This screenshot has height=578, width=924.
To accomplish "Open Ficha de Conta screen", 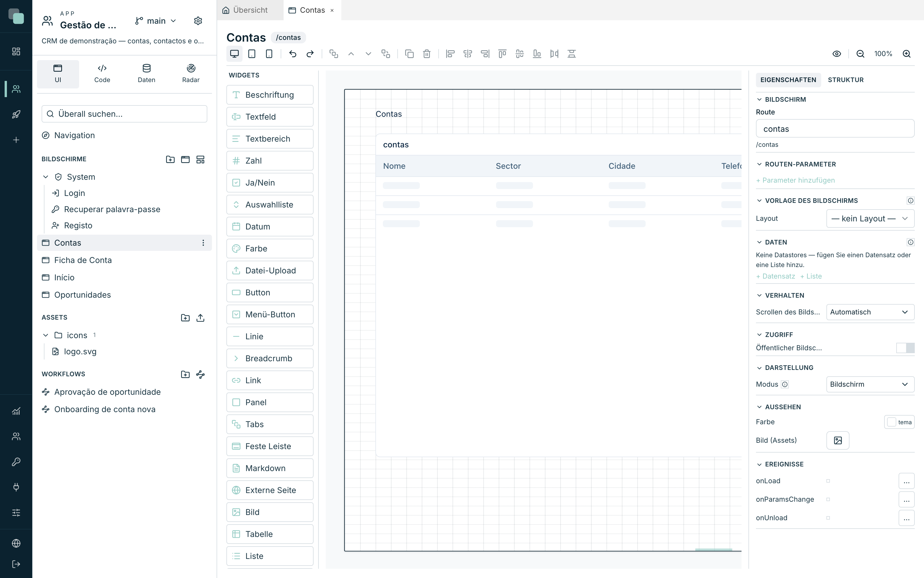I will (124, 260).
